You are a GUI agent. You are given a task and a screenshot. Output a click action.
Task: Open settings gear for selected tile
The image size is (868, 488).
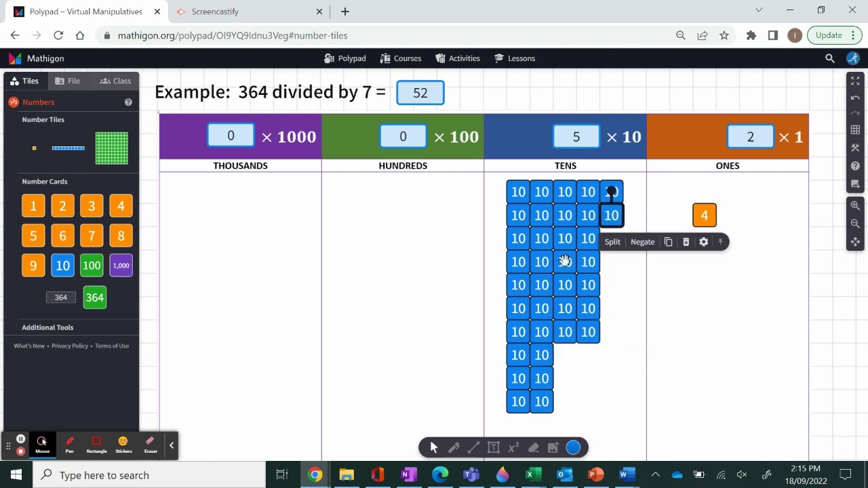(703, 242)
